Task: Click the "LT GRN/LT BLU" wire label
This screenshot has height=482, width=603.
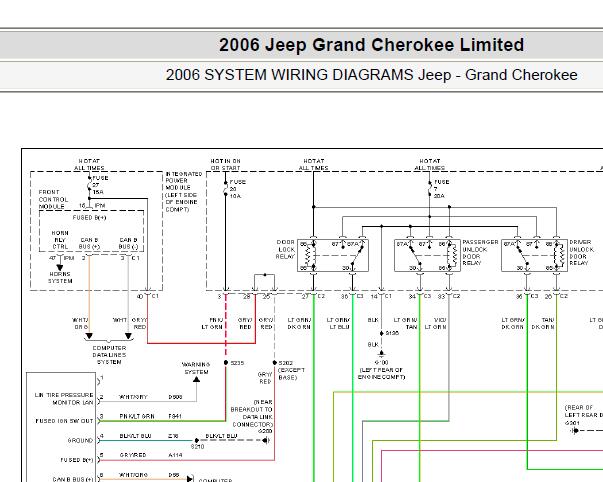Action: tap(338, 323)
